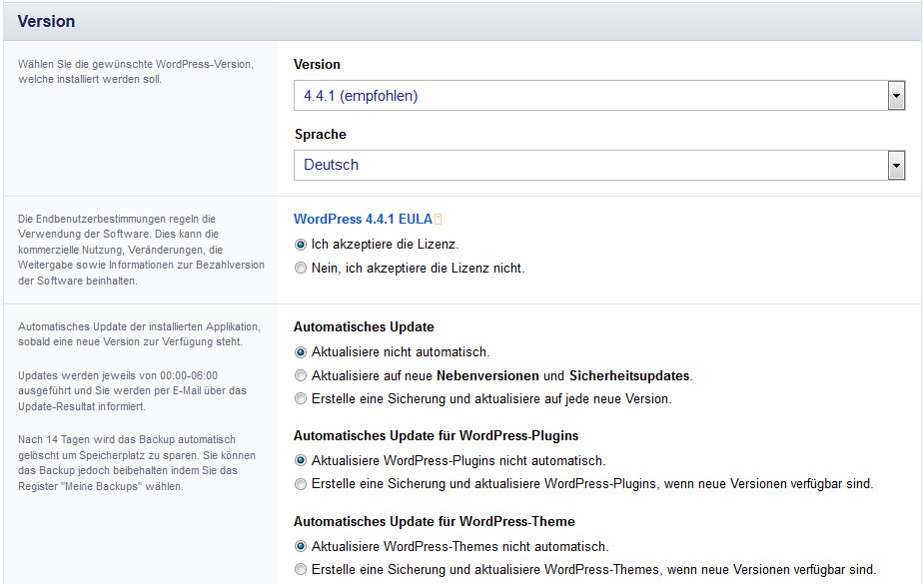
Task: Choose update to Nebenversionen und Sicherheitsupdates
Action: pos(301,375)
